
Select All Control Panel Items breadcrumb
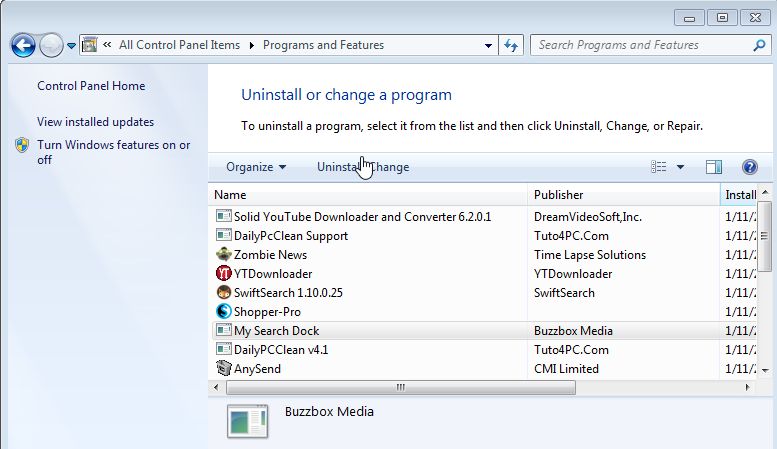(179, 45)
